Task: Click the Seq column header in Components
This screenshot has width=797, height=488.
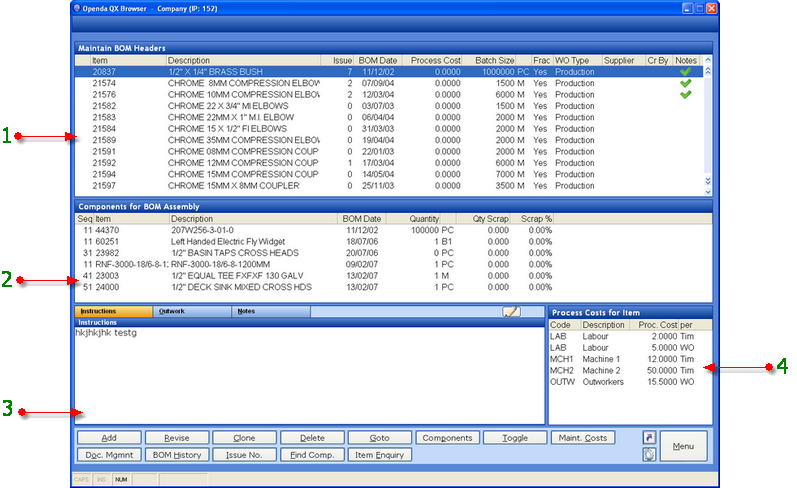Action: [84, 219]
